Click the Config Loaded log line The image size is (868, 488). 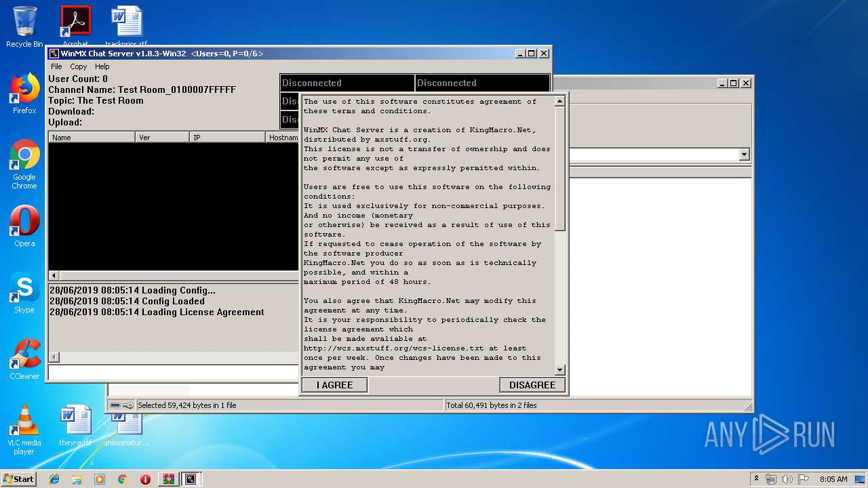click(127, 301)
